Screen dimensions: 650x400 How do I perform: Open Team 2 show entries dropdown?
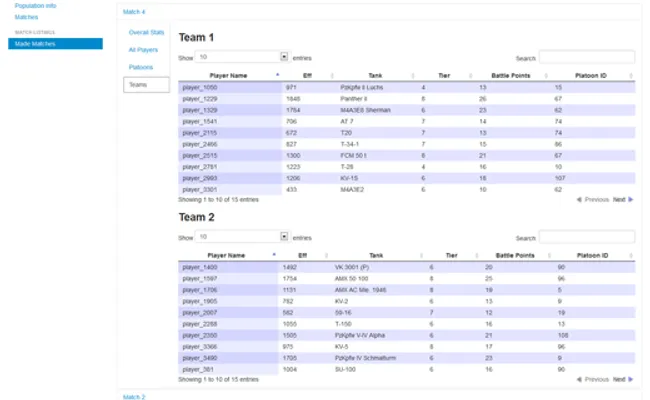click(243, 237)
